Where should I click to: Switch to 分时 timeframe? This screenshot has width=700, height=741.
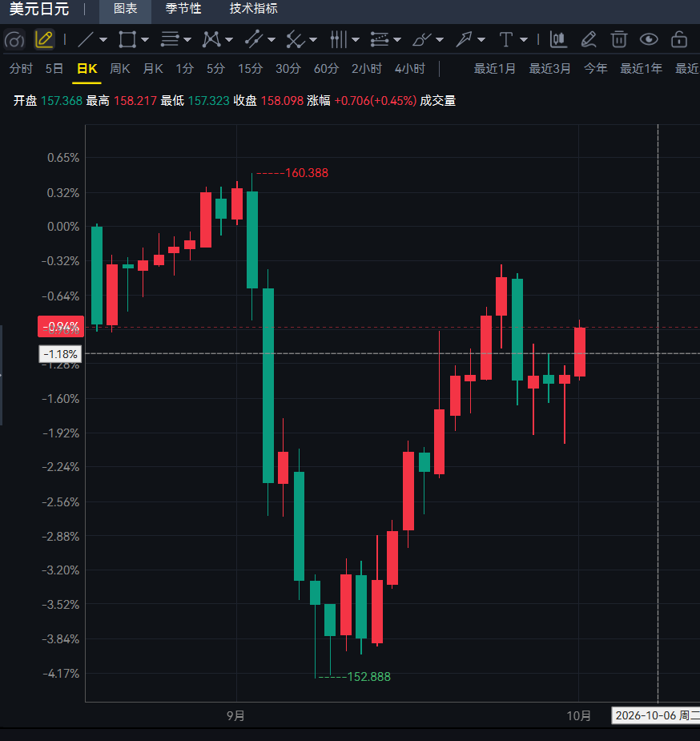(22, 69)
